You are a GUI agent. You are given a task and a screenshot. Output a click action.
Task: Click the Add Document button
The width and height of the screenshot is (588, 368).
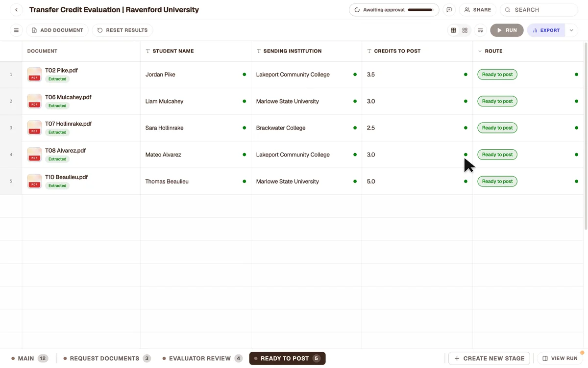57,30
